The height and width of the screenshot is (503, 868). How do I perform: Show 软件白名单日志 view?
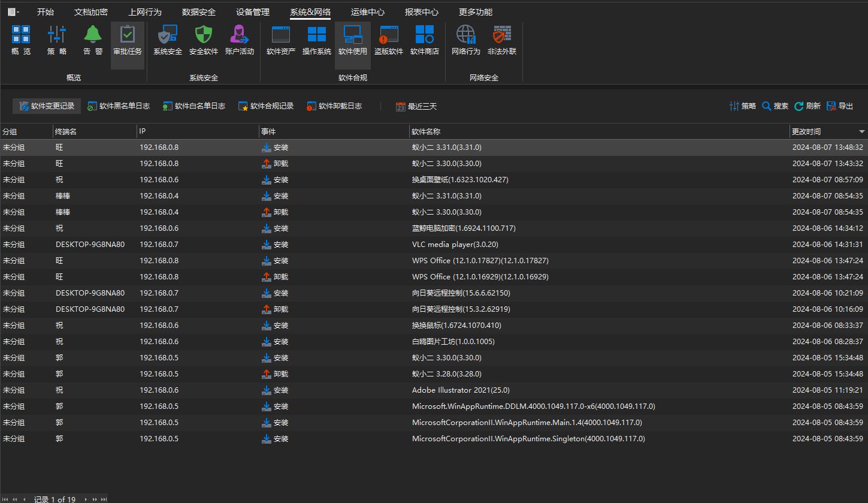coord(194,106)
